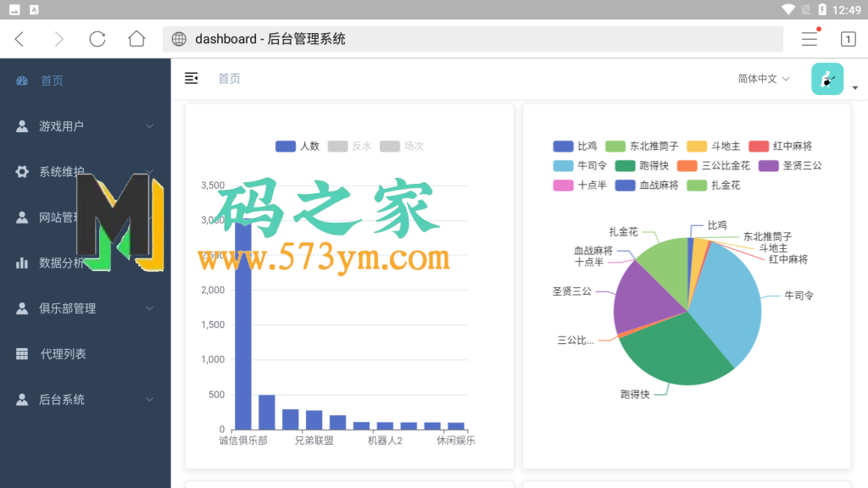Toggle 场次 series in bar chart legend
Viewport: 868px width, 488px height.
click(x=402, y=146)
